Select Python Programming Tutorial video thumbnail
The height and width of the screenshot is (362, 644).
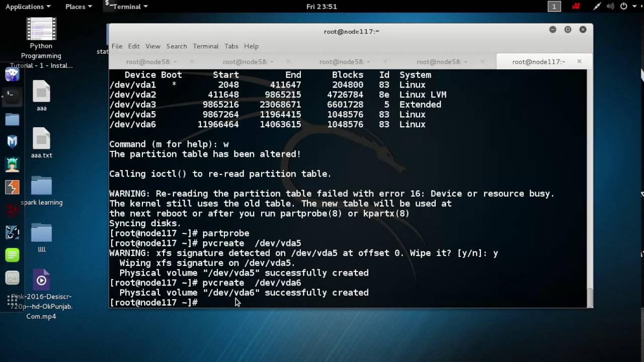(x=41, y=43)
